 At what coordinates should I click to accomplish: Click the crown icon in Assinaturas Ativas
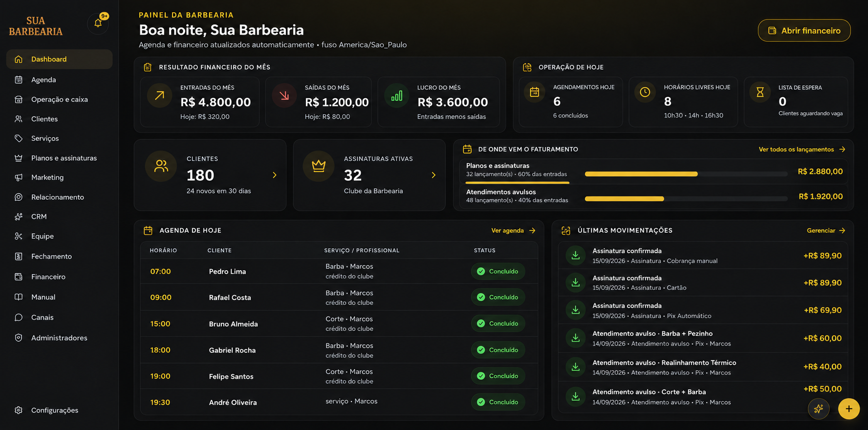(x=319, y=166)
